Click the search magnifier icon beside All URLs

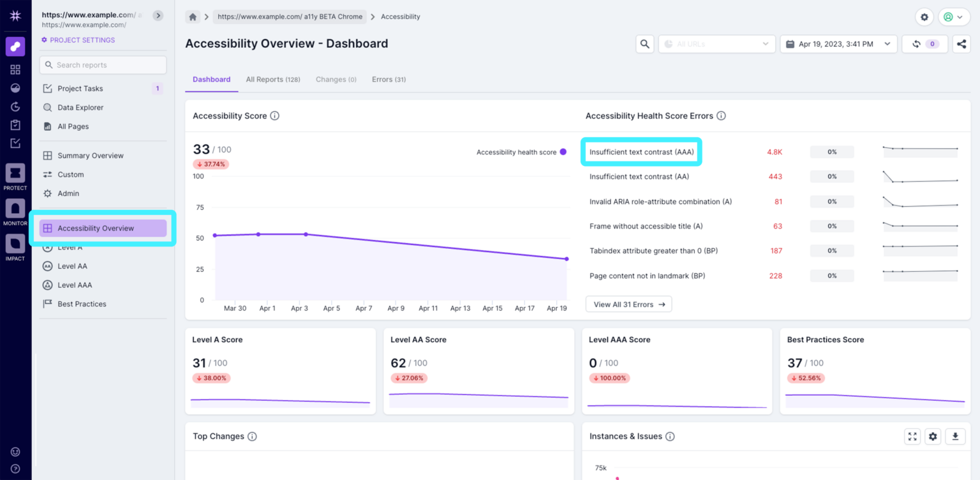[x=644, y=44]
